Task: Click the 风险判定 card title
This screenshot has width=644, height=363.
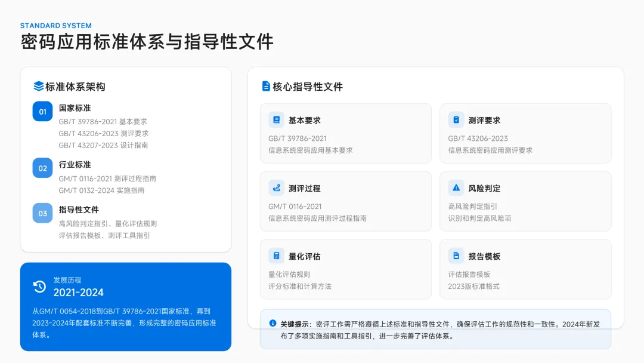Action: tap(484, 189)
